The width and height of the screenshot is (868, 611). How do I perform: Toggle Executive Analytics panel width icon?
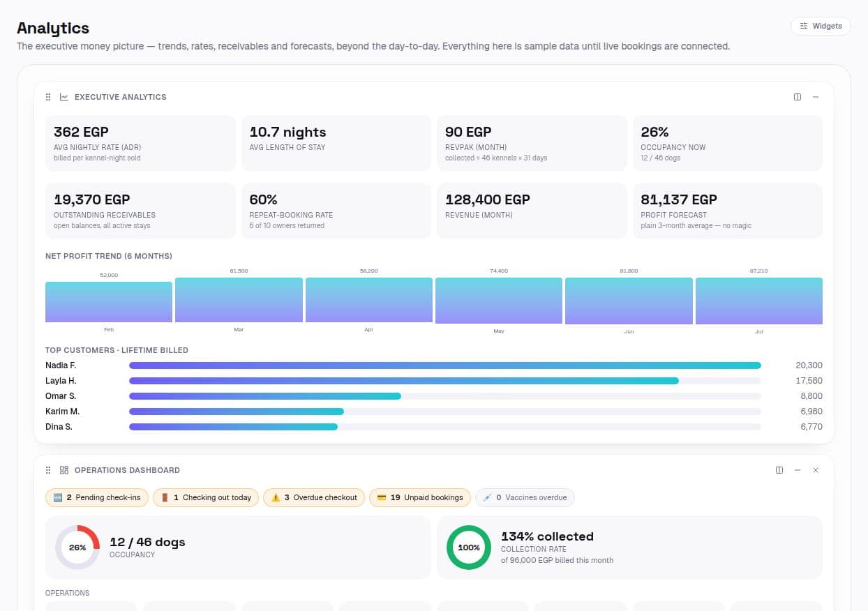tap(798, 97)
